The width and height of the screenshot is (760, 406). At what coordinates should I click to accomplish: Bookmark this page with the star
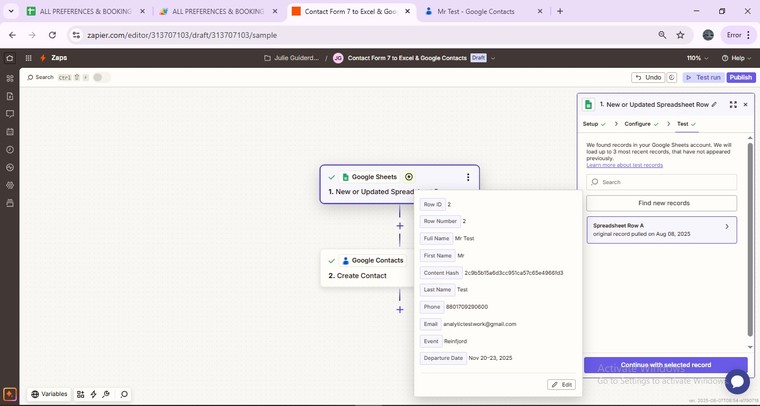pyautogui.click(x=681, y=35)
